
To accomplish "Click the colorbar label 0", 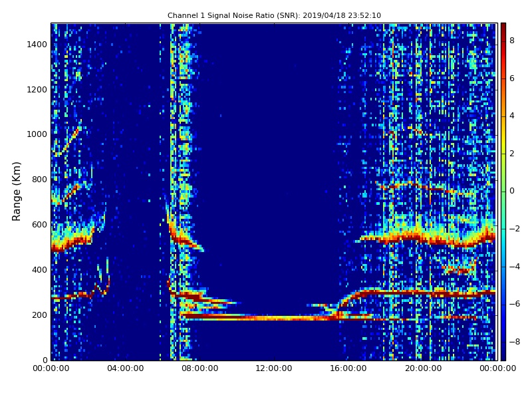I will pos(512,191).
